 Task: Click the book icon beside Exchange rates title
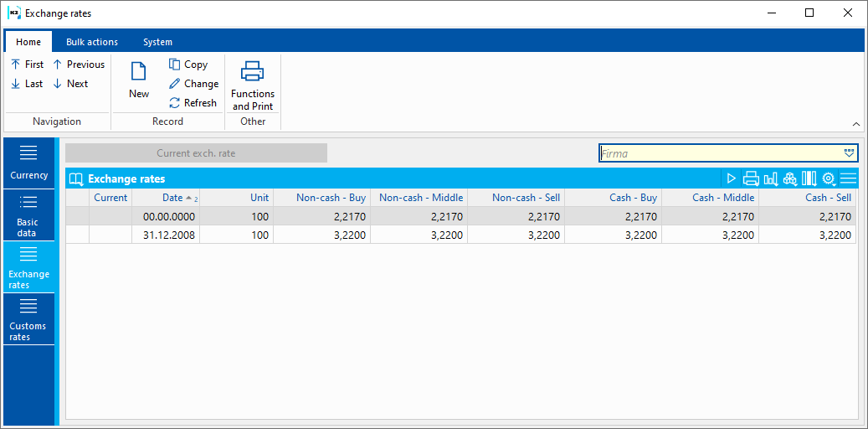[76, 179]
